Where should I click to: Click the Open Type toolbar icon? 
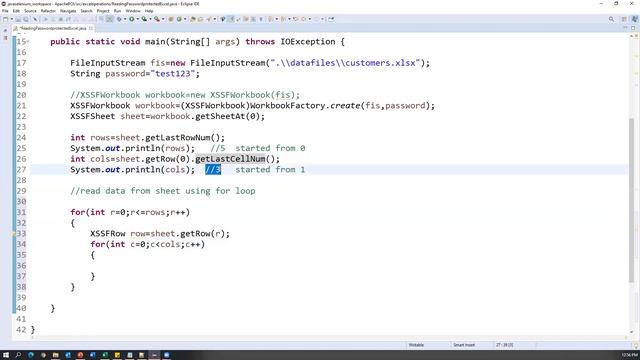coord(193,19)
